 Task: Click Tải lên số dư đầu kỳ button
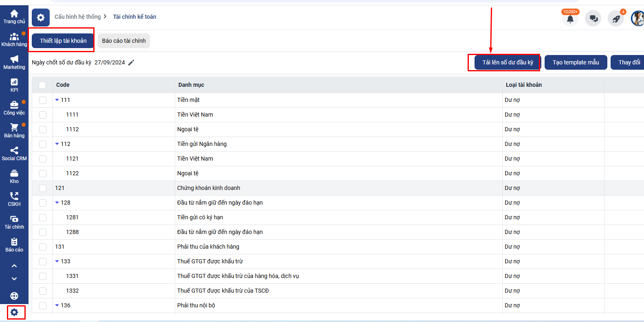(508, 62)
